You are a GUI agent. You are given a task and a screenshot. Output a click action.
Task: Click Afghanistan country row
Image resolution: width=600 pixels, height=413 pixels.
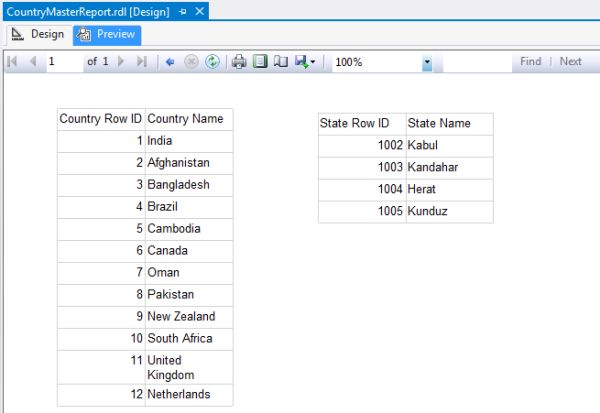click(145, 163)
